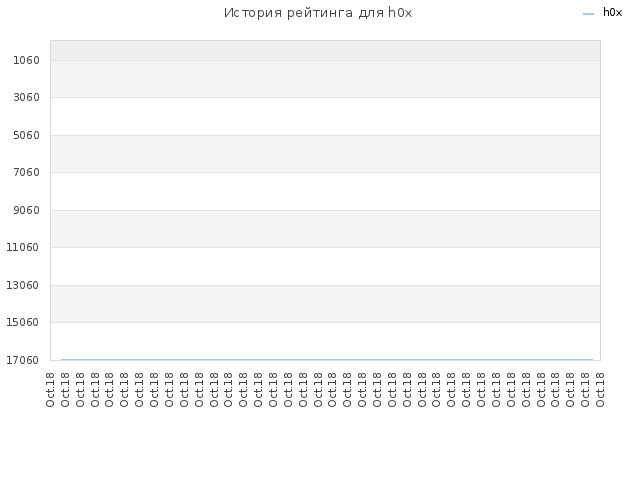
Task: Select the 3060 y-axis label
Action: click(x=26, y=98)
